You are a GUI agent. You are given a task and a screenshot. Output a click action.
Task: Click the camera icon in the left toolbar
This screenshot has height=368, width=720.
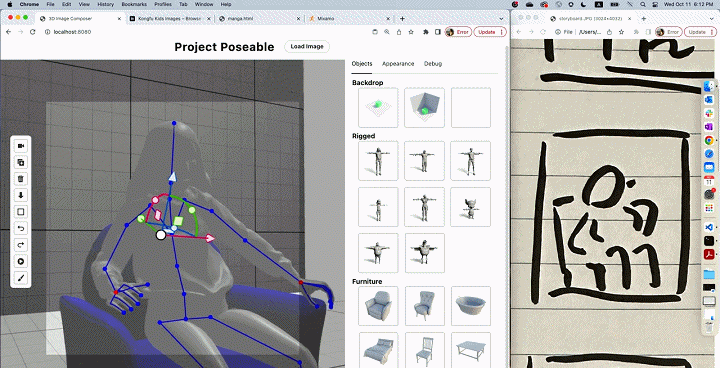coord(21,146)
